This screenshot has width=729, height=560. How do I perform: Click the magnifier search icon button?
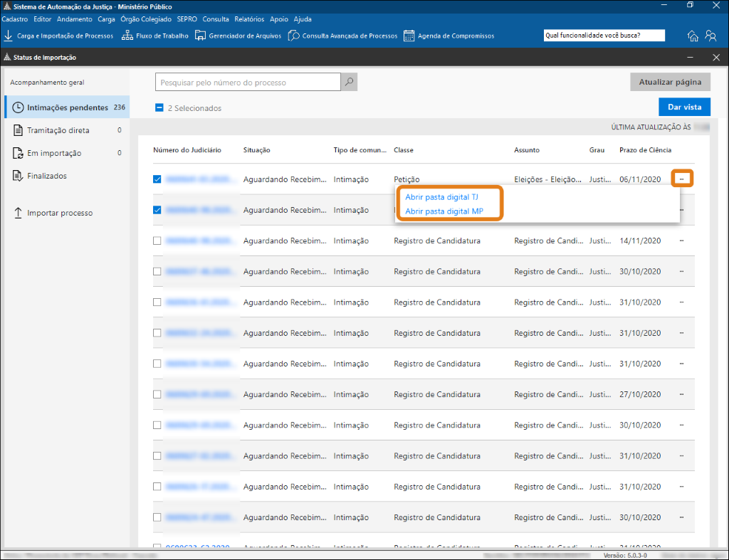point(349,83)
